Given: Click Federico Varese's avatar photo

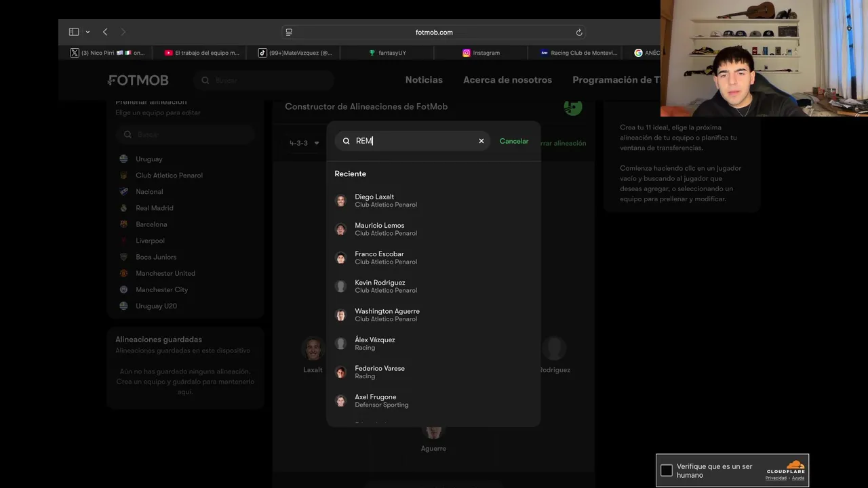Looking at the screenshot, I should [x=341, y=371].
